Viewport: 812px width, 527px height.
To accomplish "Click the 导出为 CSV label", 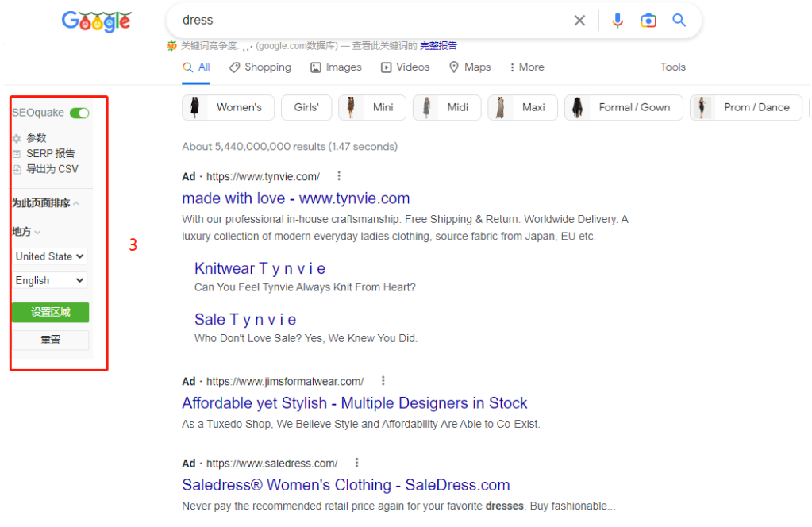I will tap(52, 169).
